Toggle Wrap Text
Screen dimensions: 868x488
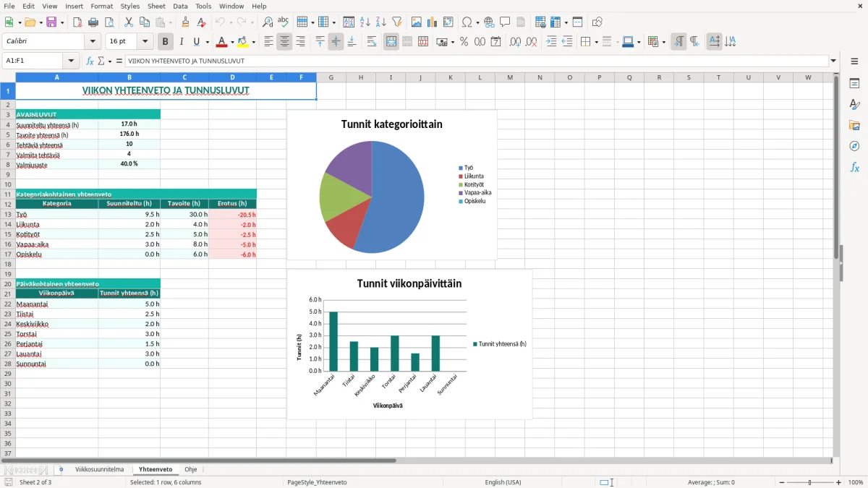point(372,42)
